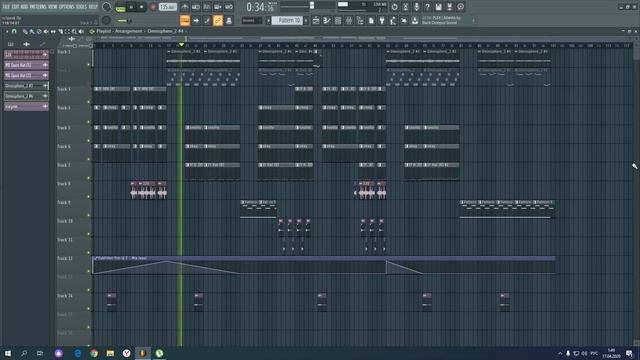The image size is (640, 360).
Task: Toggle loop recording icon
Action: (x=229, y=7)
